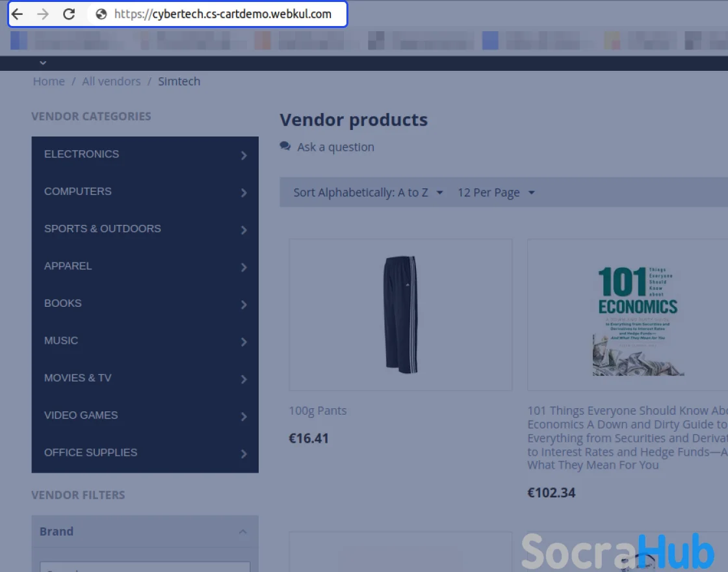
Task: Click the small chevron in dark top bar
Action: [43, 63]
